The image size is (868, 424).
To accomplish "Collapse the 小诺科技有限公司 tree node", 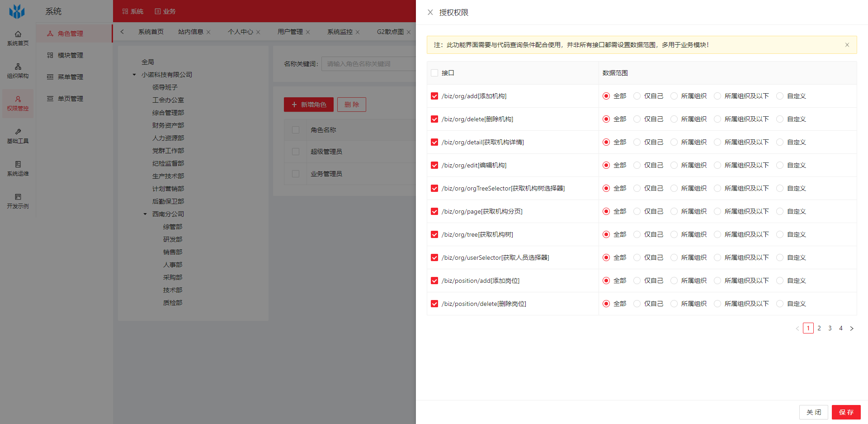I will 134,75.
